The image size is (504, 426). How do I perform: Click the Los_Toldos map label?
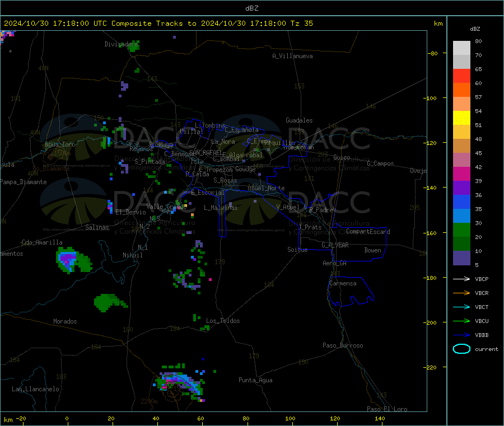(223, 321)
